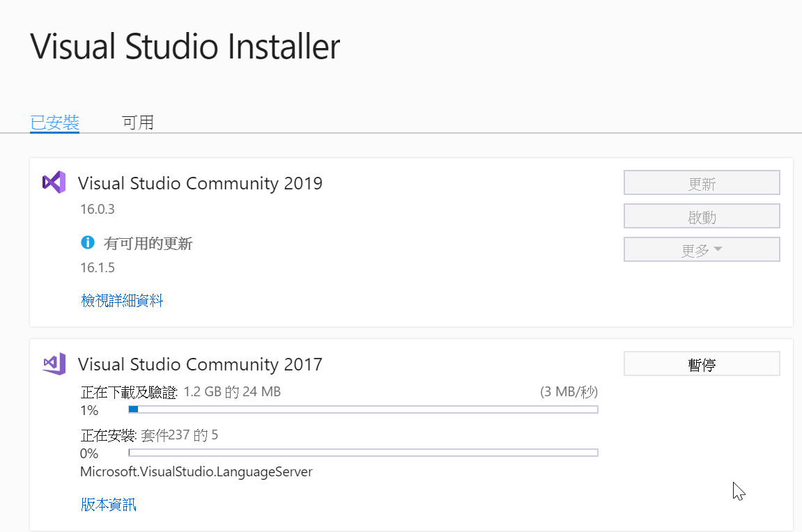The width and height of the screenshot is (802, 532).
Task: Open the 檢視詳細資料 link
Action: coord(122,301)
